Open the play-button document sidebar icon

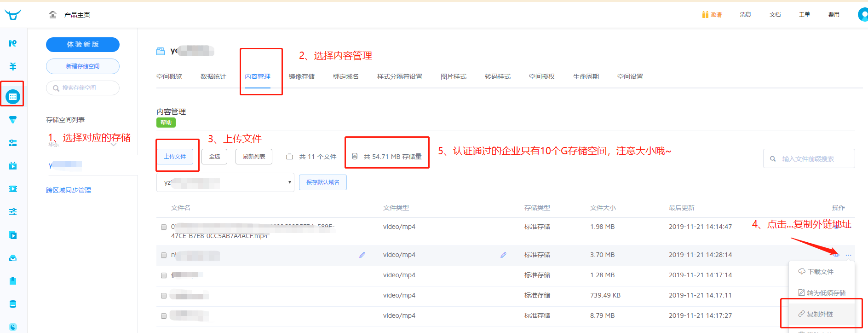point(13,235)
